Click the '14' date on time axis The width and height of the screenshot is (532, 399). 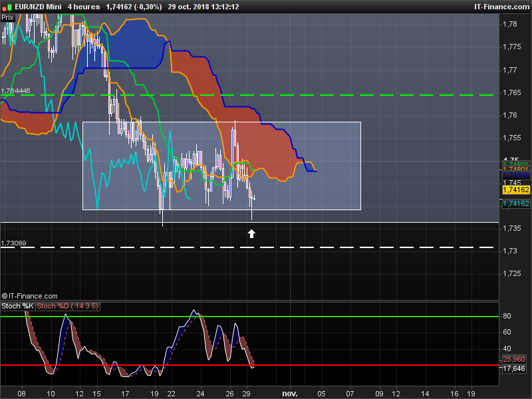[425, 394]
